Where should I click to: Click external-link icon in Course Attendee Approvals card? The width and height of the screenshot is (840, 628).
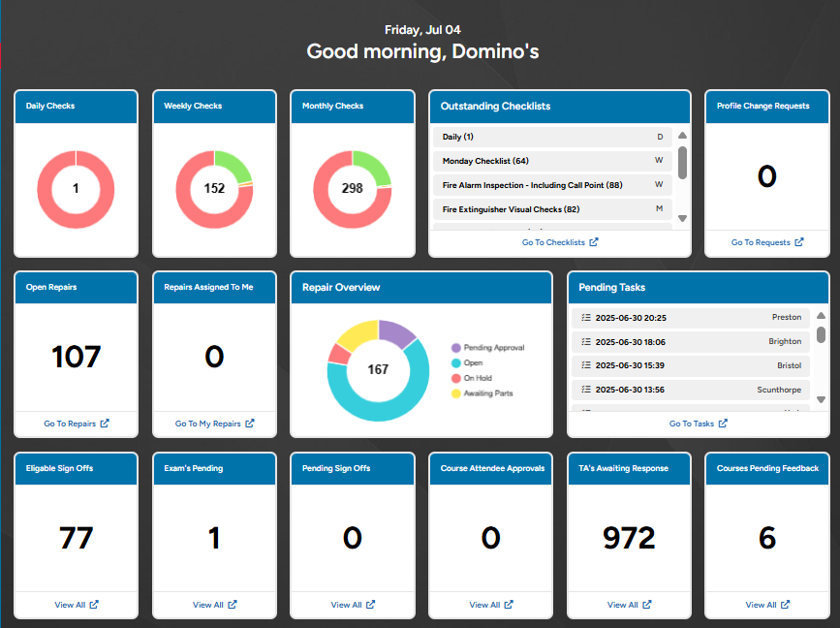pyautogui.click(x=509, y=605)
